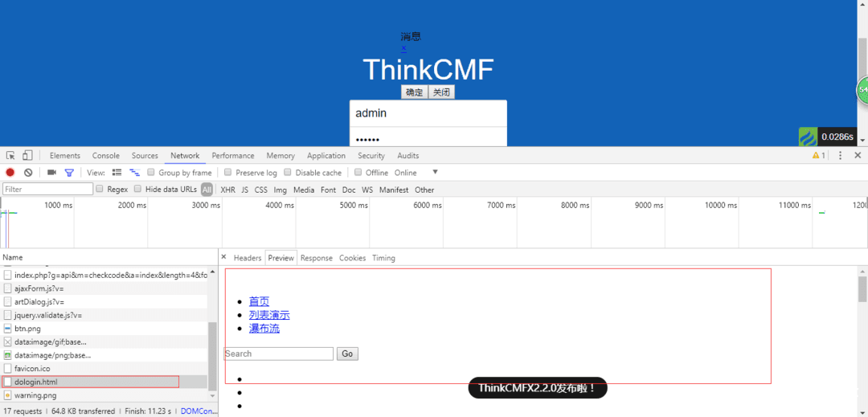Select the inspect element icon
The width and height of the screenshot is (868, 417).
click(x=10, y=155)
